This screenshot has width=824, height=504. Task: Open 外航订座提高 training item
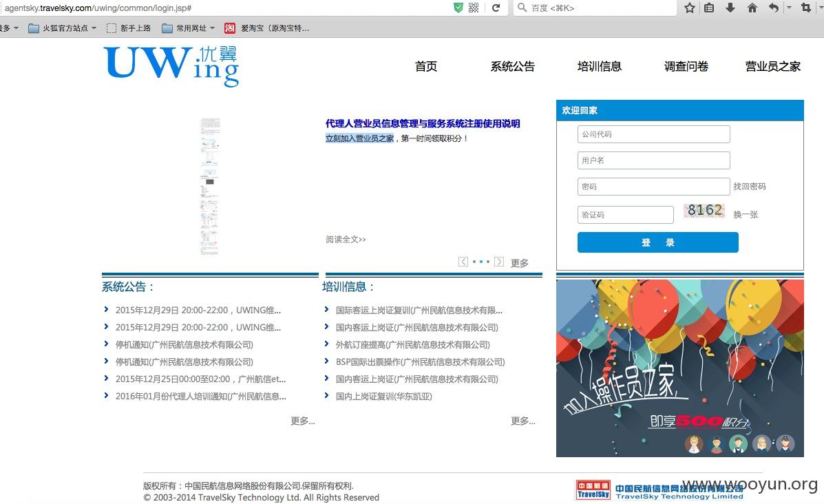[412, 345]
